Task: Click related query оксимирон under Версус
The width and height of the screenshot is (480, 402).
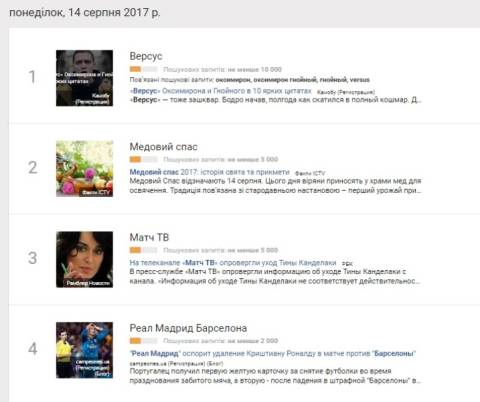Action: pos(233,80)
